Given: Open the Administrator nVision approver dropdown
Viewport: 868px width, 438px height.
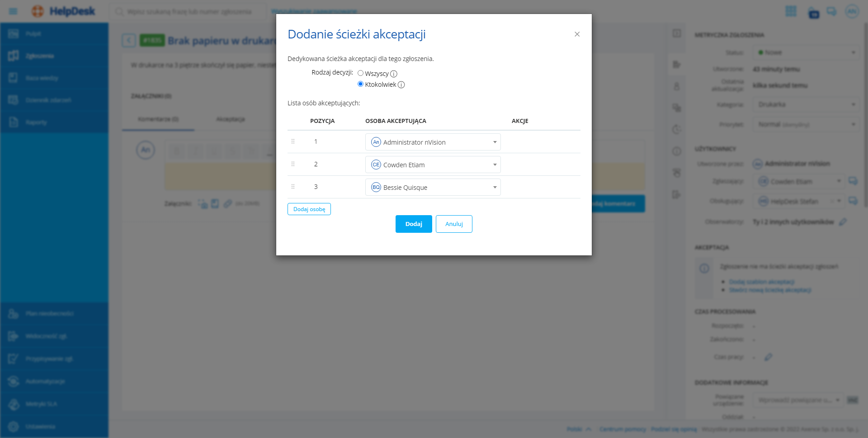Looking at the screenshot, I should (495, 142).
